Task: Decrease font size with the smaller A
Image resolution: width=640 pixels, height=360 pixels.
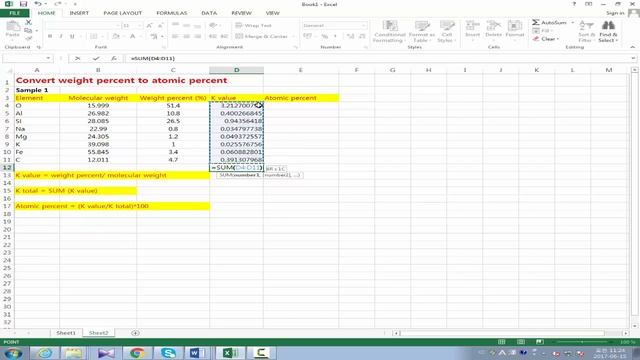Action: click(160, 26)
